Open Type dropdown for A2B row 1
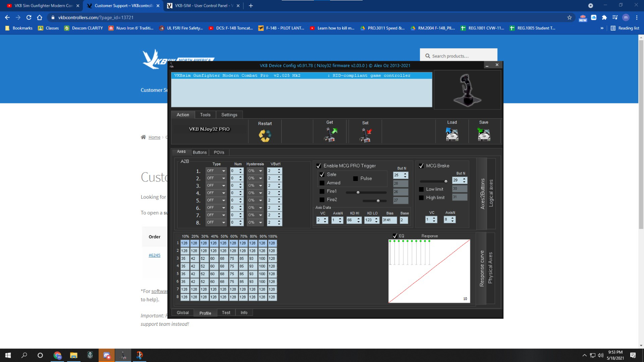644x362 pixels. pos(223,171)
